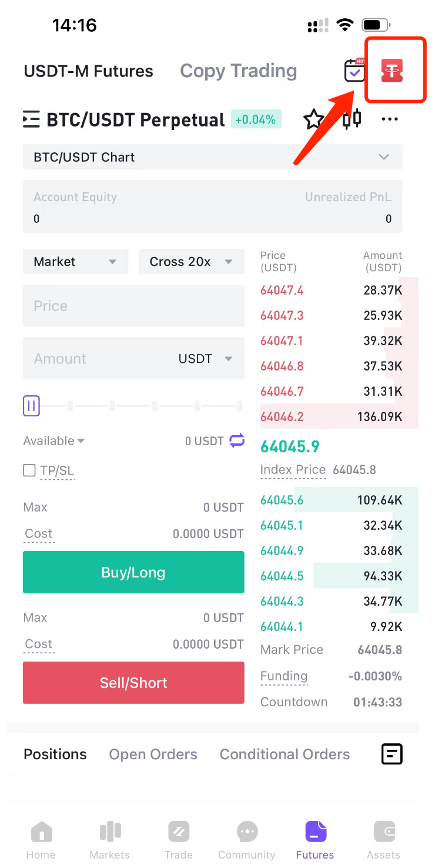435x868 pixels.
Task: Open the Cross 20x leverage dropdown
Action: pos(192,262)
